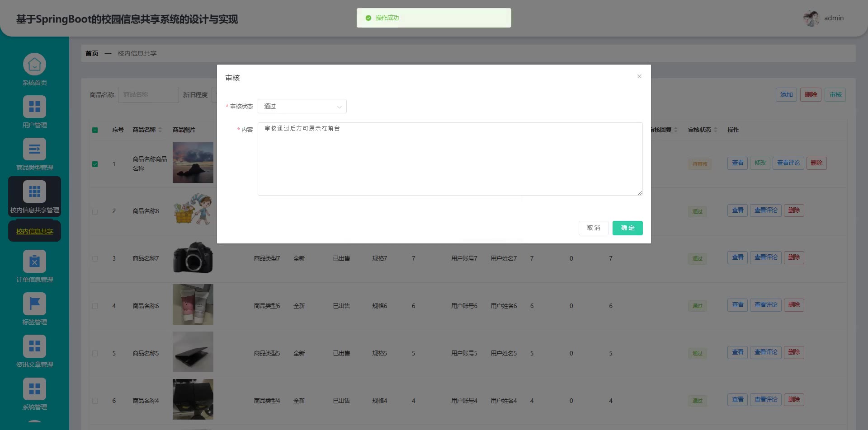Sort by 审核状态 column arrows
868x430 pixels.
716,130
